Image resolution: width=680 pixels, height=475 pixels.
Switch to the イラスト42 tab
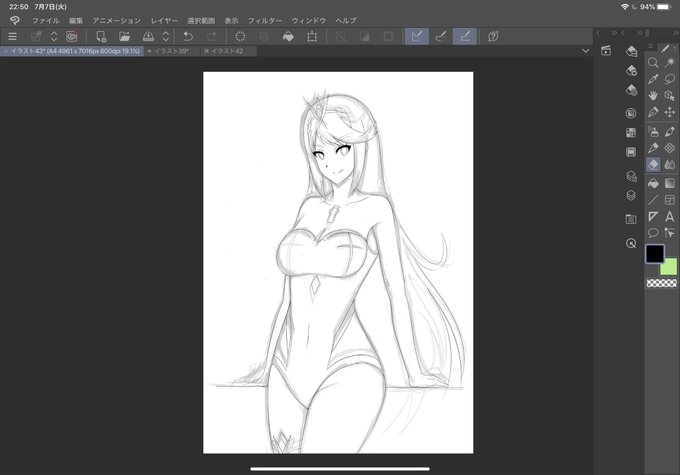click(228, 51)
